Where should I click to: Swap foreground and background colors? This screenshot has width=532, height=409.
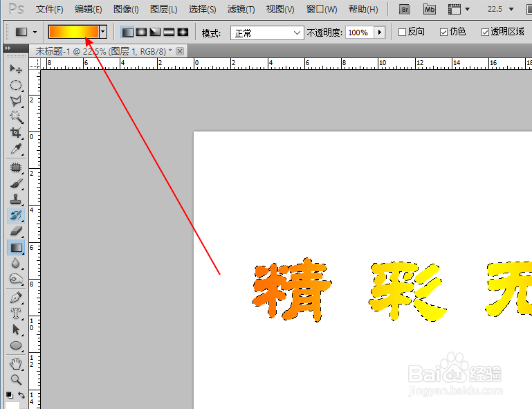tap(21, 394)
